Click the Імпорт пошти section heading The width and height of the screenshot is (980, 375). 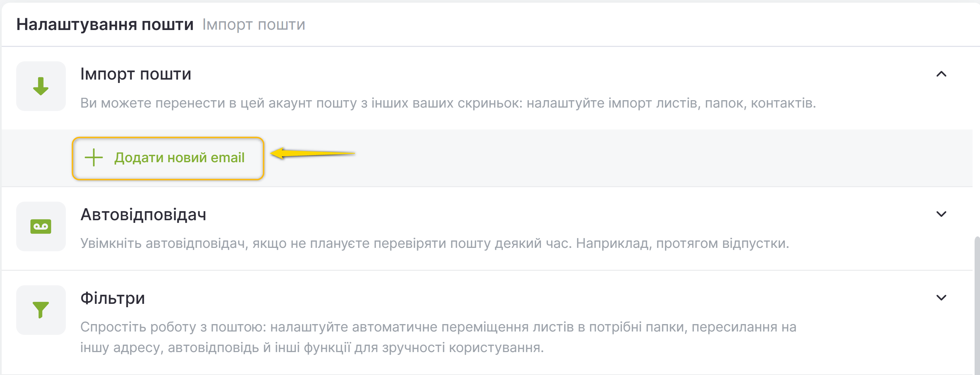(x=135, y=74)
